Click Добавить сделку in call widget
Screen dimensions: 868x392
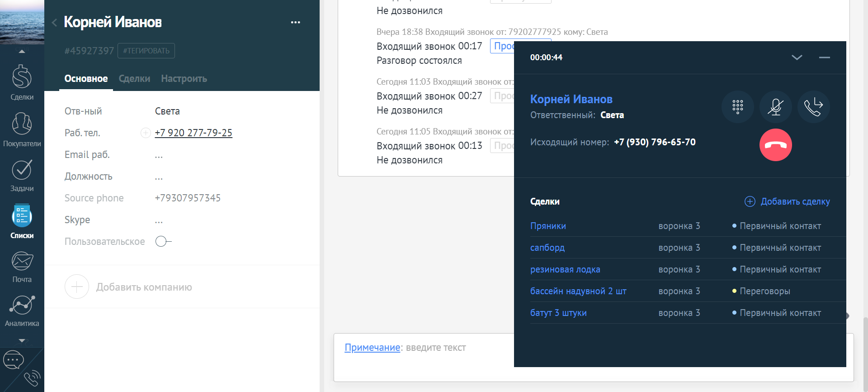coord(787,201)
